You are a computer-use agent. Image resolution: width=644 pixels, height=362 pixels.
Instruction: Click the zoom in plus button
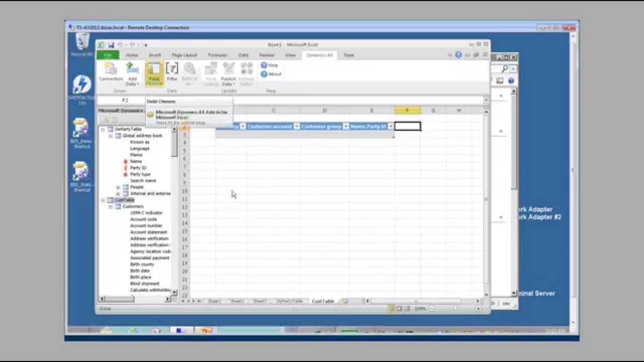pos(479,309)
